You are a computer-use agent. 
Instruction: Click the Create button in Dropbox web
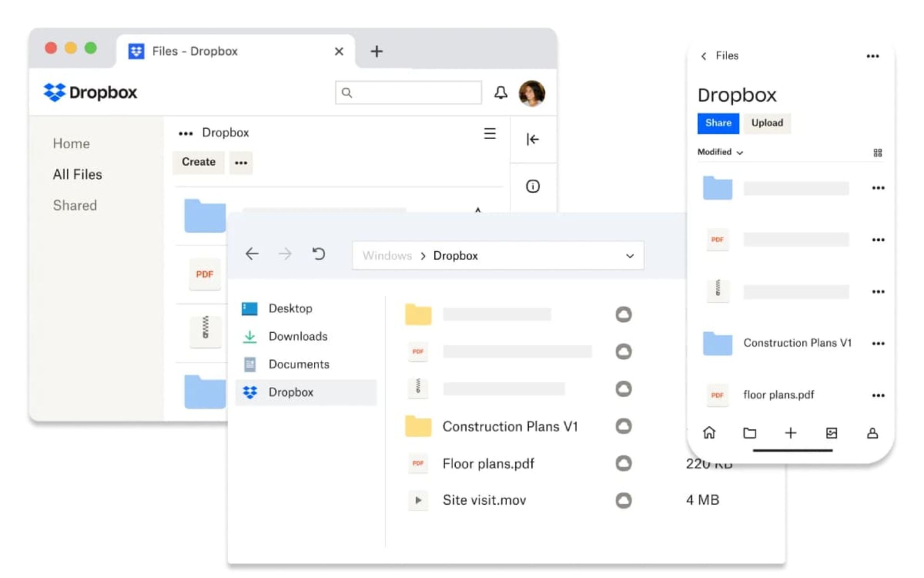[198, 162]
